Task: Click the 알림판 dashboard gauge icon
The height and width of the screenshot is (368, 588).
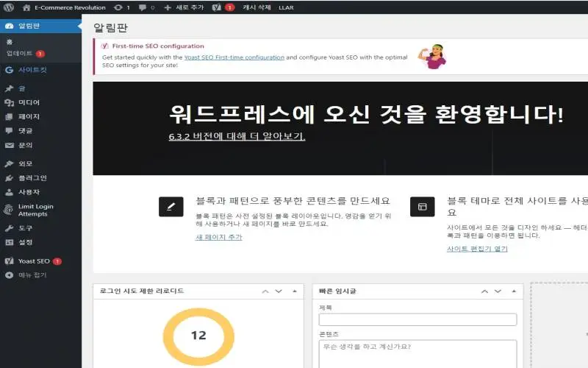Action: tap(10, 26)
